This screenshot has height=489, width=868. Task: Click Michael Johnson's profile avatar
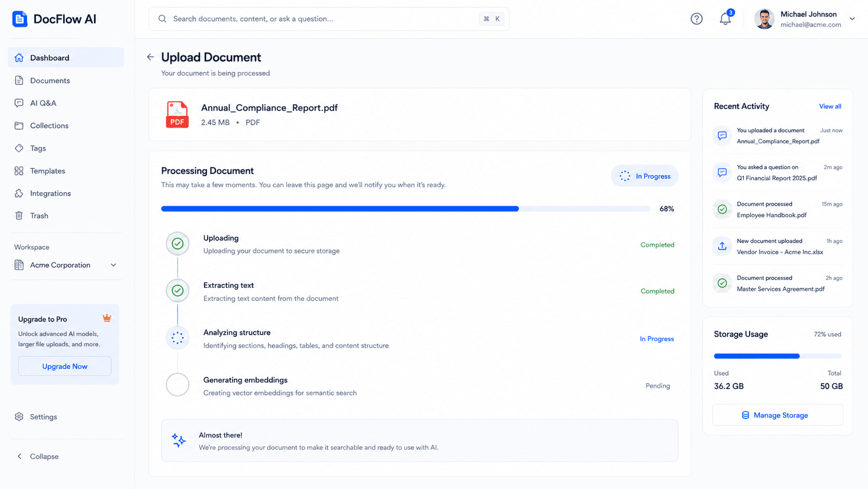(764, 19)
